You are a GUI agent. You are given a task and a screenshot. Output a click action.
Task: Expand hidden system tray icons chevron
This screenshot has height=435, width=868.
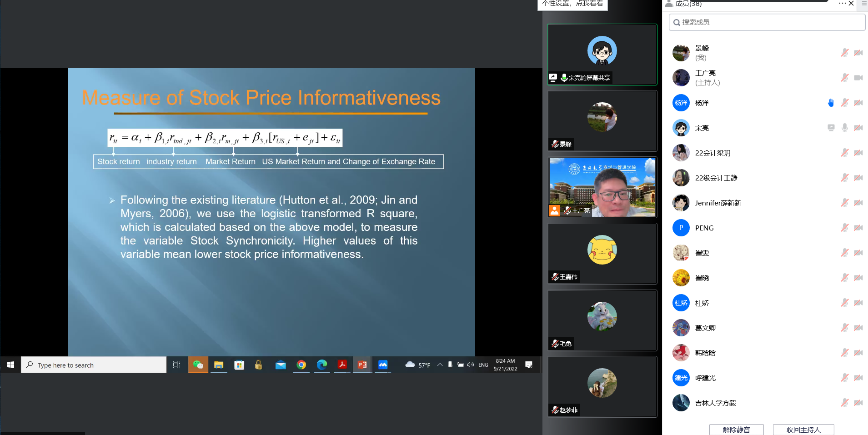point(440,365)
